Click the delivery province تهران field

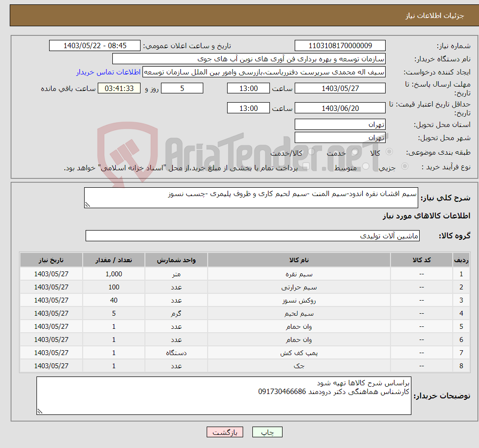(x=340, y=125)
